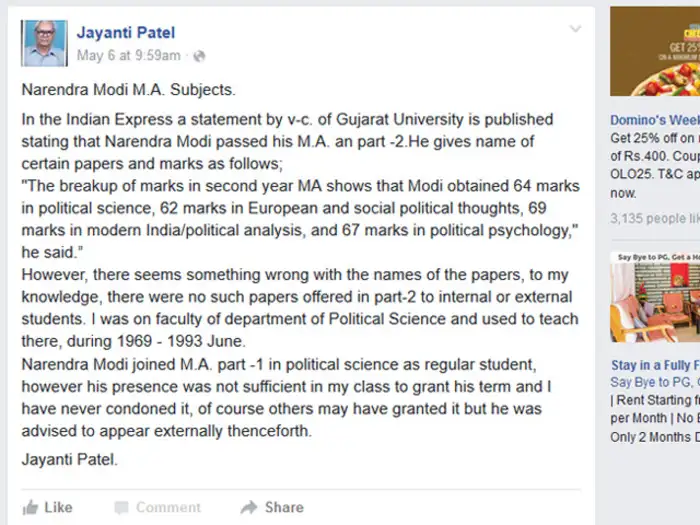Open Jayanti Patel's profile picture
Image resolution: width=700 pixels, height=525 pixels.
point(44,43)
